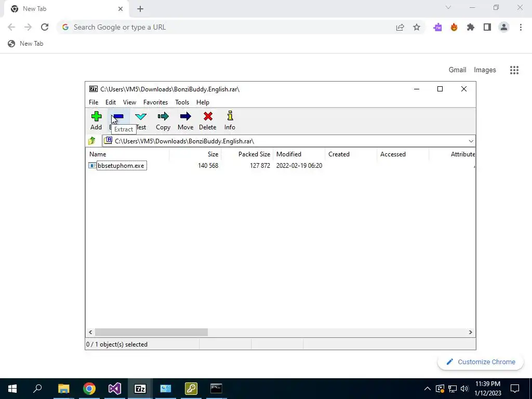Open Chrome profile avatar
This screenshot has width=532, height=399.
click(504, 27)
